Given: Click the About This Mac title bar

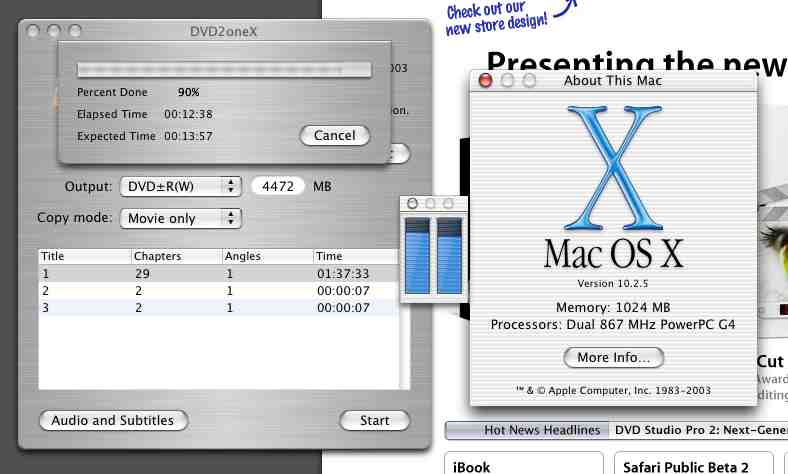Looking at the screenshot, I should coord(613,80).
